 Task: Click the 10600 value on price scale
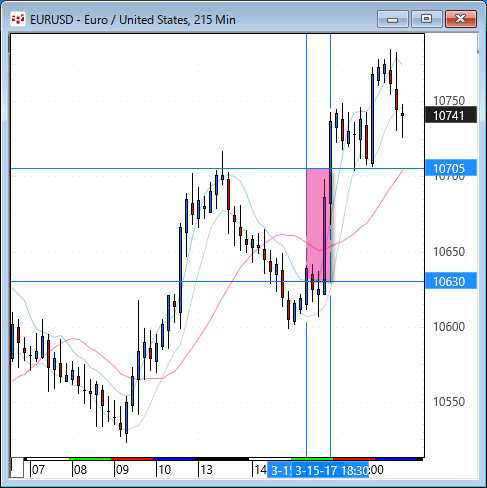449,326
